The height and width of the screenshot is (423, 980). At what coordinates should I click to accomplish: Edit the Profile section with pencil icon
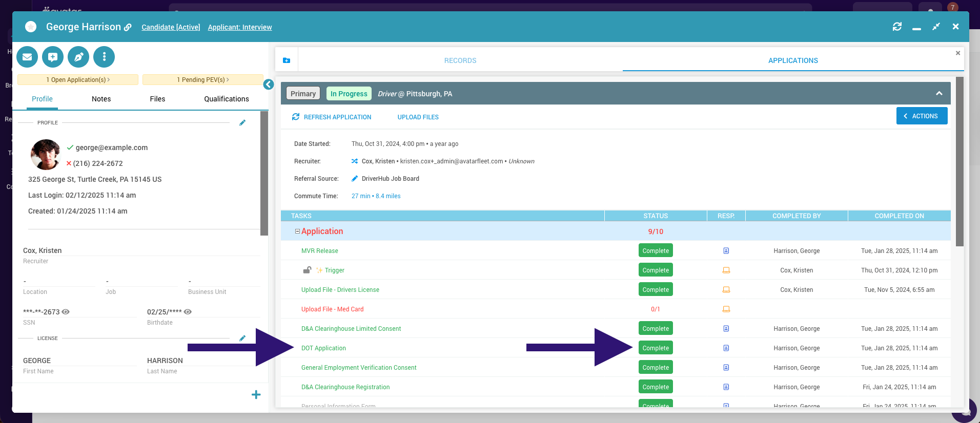[x=242, y=123]
